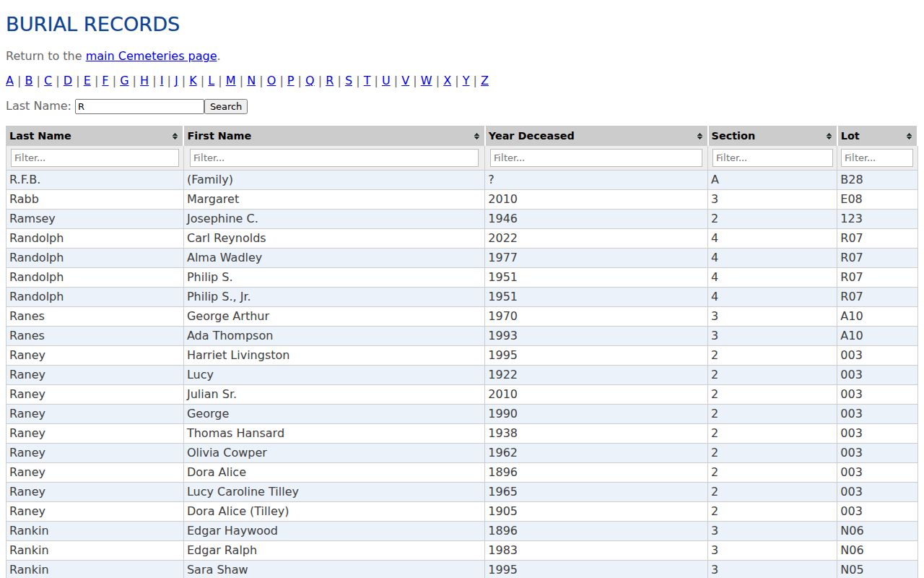Select the 'Lucy Caroline Tilley' cell
This screenshot has height=578, width=924.
(x=334, y=492)
